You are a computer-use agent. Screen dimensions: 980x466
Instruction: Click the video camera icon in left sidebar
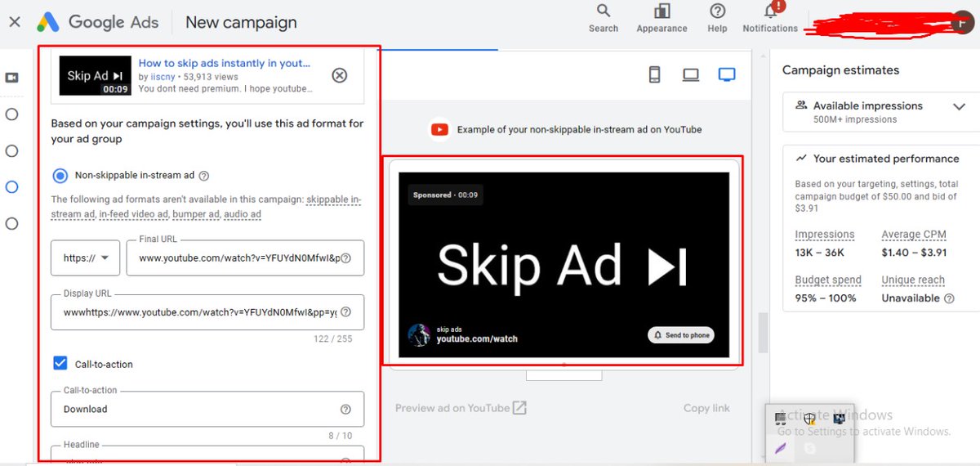[x=11, y=78]
